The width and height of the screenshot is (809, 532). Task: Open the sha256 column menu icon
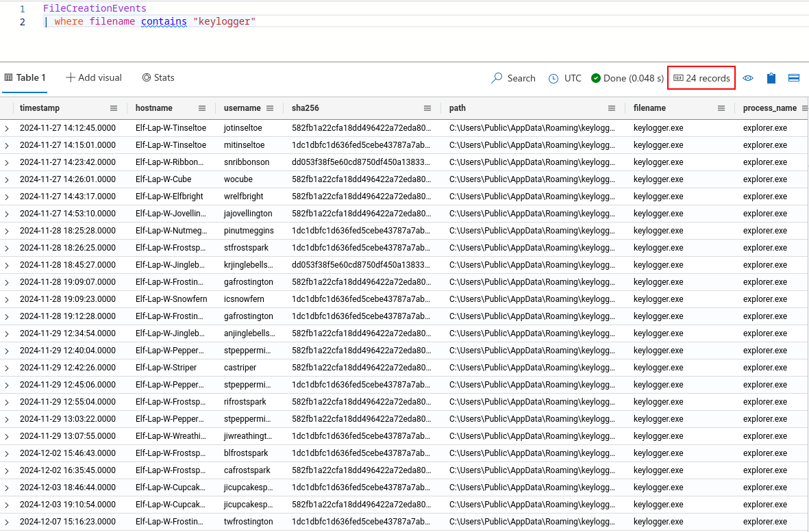pos(427,108)
